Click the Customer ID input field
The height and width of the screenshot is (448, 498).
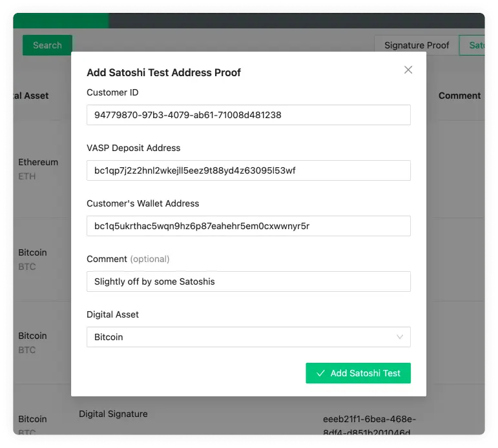point(249,115)
